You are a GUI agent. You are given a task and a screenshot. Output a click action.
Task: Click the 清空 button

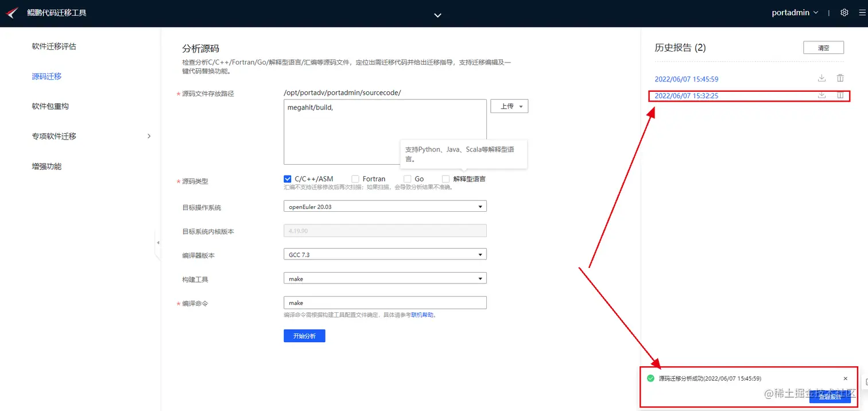pyautogui.click(x=823, y=48)
